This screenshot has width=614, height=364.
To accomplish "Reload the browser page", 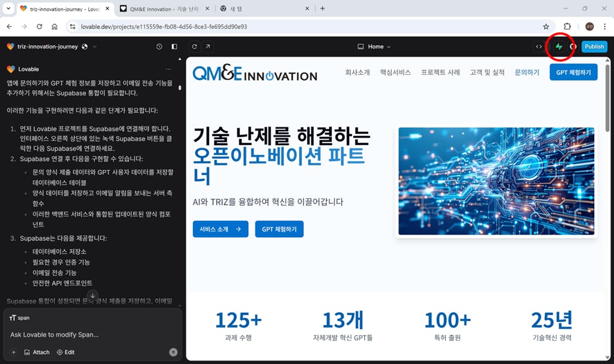I will coord(39,27).
